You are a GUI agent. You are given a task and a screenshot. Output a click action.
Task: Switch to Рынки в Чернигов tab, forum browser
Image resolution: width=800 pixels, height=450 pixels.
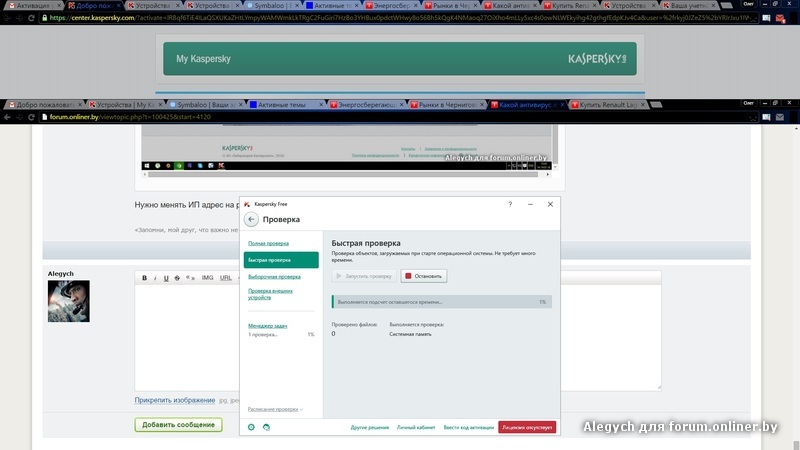[446, 105]
